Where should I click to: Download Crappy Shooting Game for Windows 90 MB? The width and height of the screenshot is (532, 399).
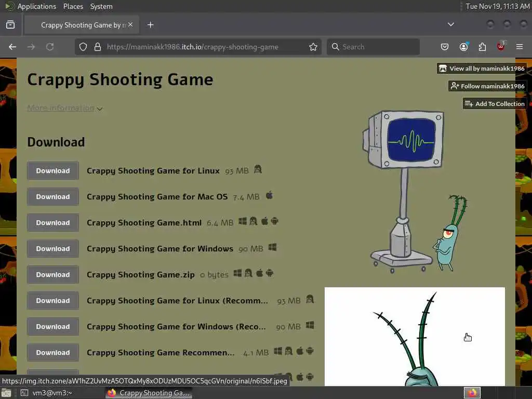coord(53,249)
